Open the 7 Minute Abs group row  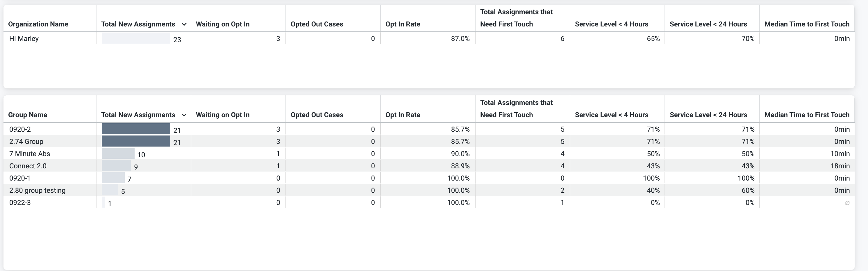click(x=30, y=154)
